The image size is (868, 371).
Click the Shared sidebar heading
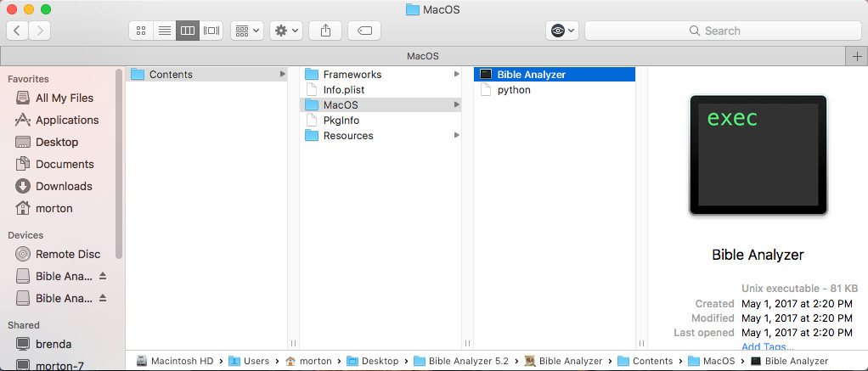(24, 325)
